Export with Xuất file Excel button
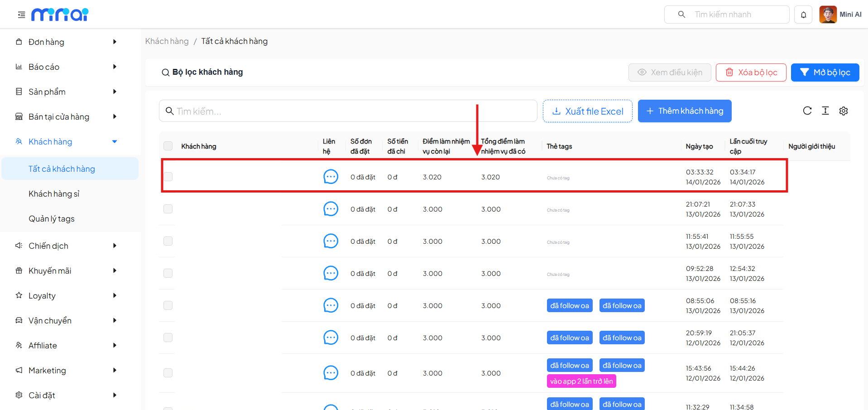This screenshot has height=410, width=868. click(587, 111)
